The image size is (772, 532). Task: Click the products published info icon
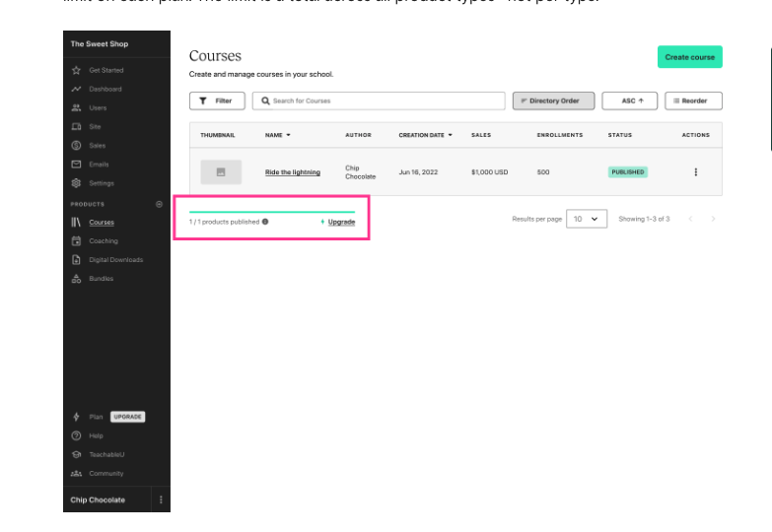pos(265,222)
